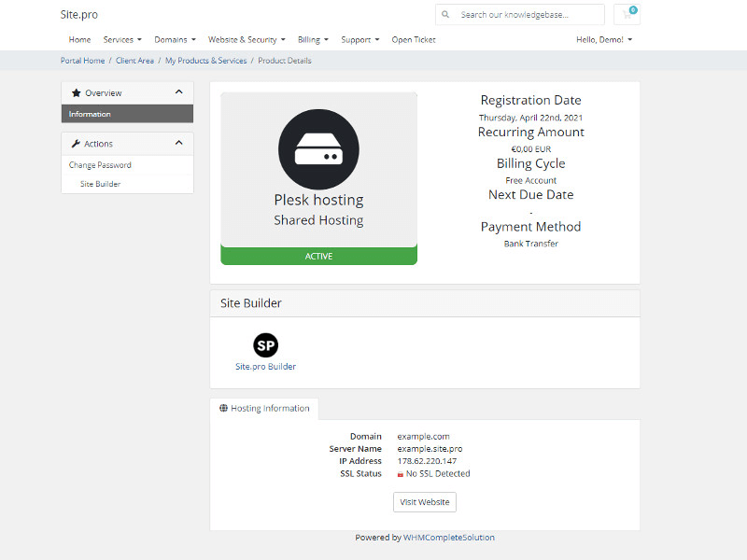Click the SP Site.pro Builder icon

[x=265, y=344]
